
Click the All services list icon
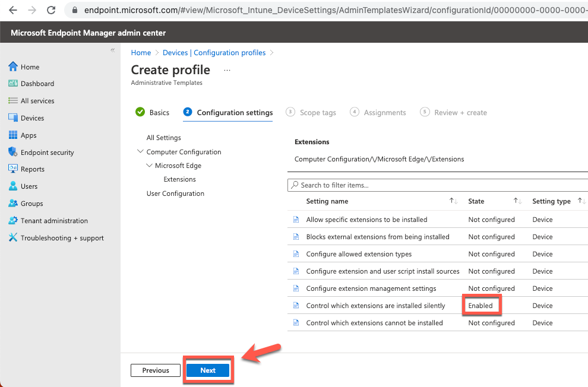click(12, 100)
